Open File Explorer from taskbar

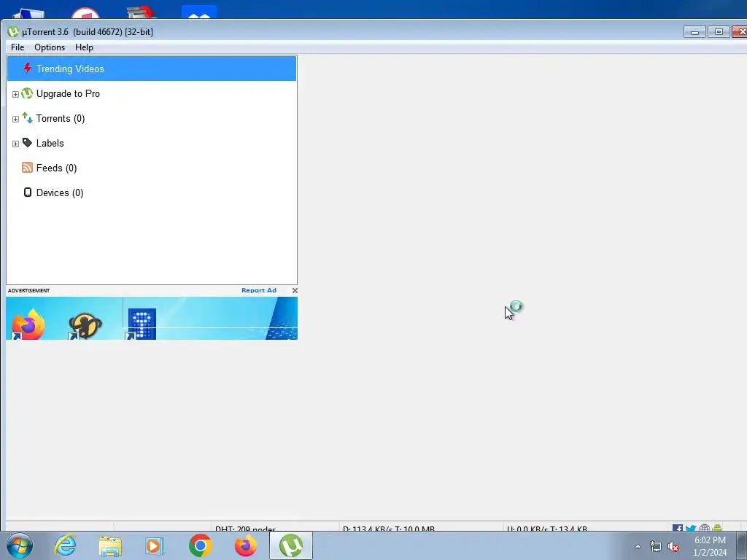click(x=110, y=546)
